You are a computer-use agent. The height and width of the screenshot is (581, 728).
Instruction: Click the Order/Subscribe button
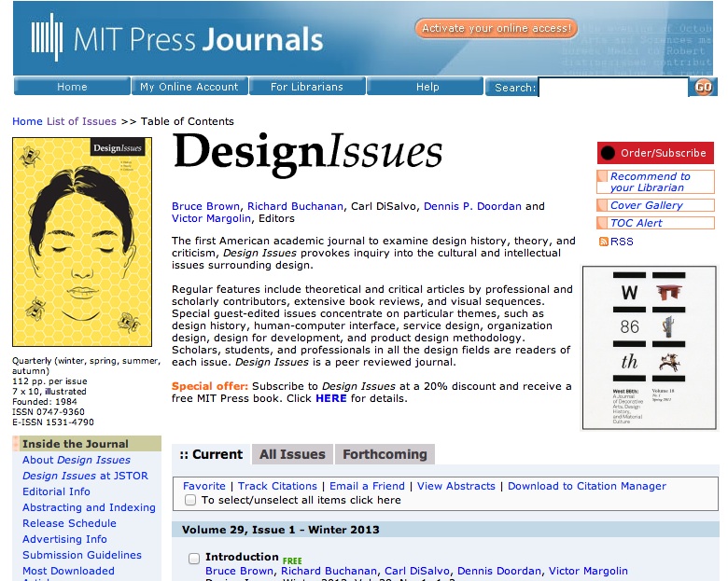pyautogui.click(x=655, y=153)
